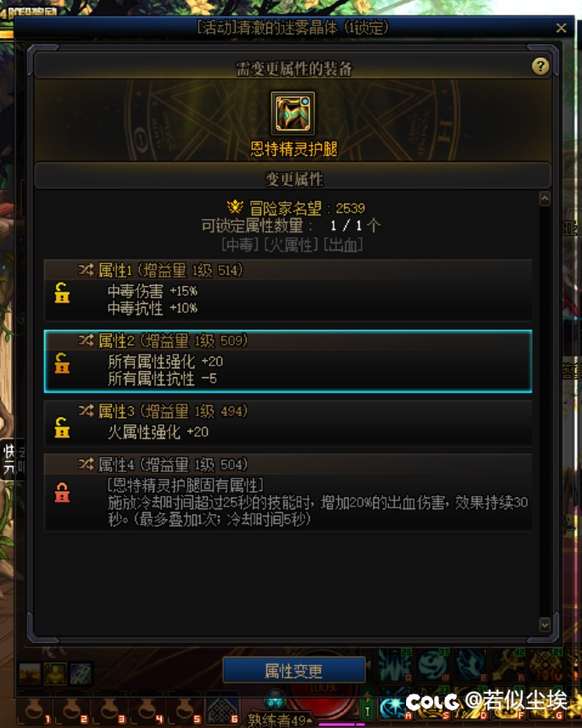Activate skill icon on hotkey Q
The image size is (582, 728).
point(394,665)
